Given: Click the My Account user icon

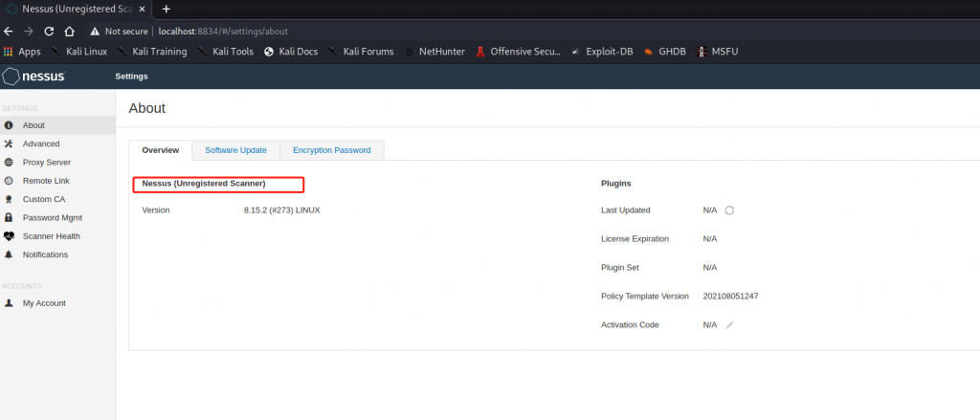Looking at the screenshot, I should click(9, 303).
